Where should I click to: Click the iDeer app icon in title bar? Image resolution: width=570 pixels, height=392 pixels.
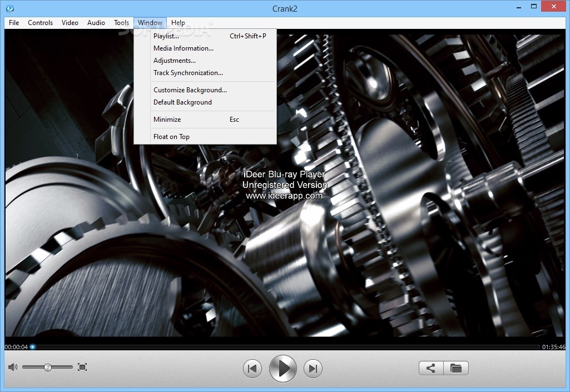tap(10, 8)
